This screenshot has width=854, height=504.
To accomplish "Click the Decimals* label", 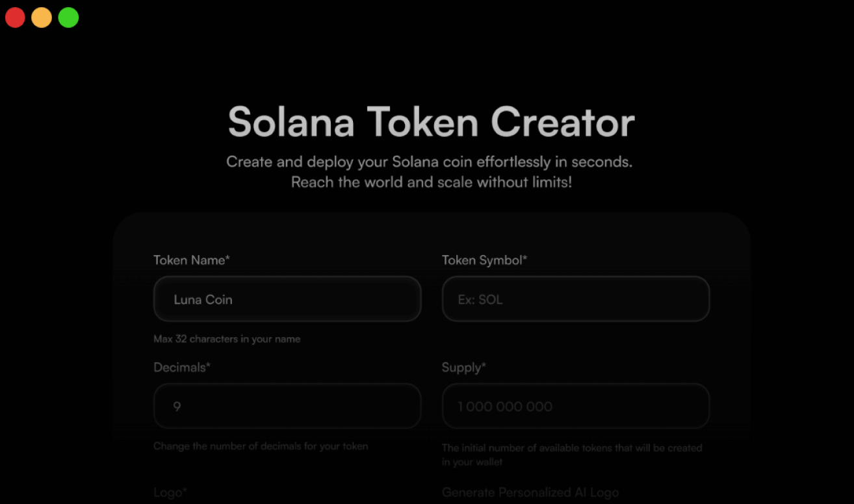I will pyautogui.click(x=182, y=368).
